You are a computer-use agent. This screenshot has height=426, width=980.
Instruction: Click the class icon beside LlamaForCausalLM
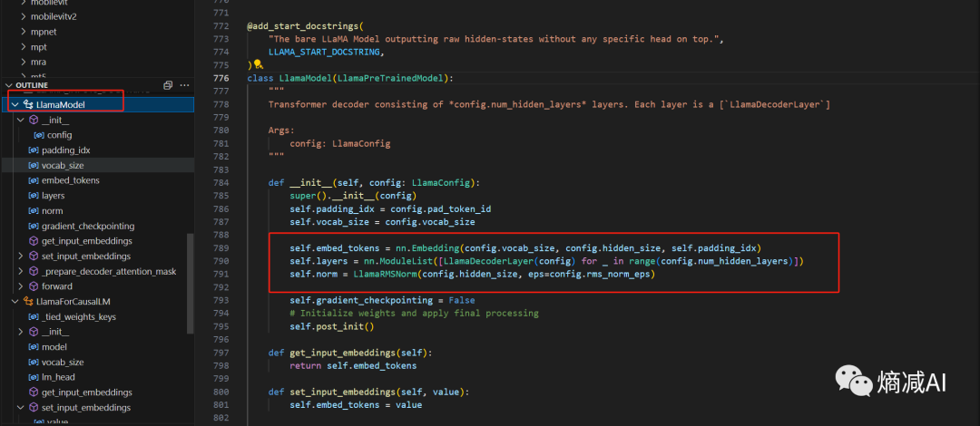click(x=28, y=302)
